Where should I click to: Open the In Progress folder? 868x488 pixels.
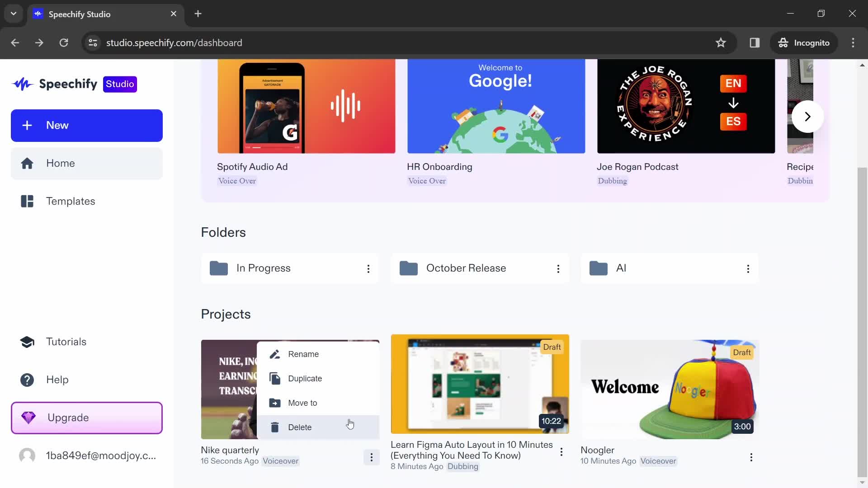point(290,268)
